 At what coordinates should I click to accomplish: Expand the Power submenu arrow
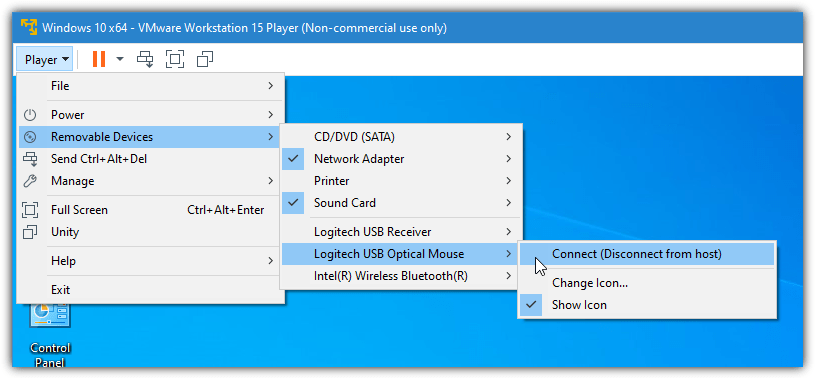(270, 115)
